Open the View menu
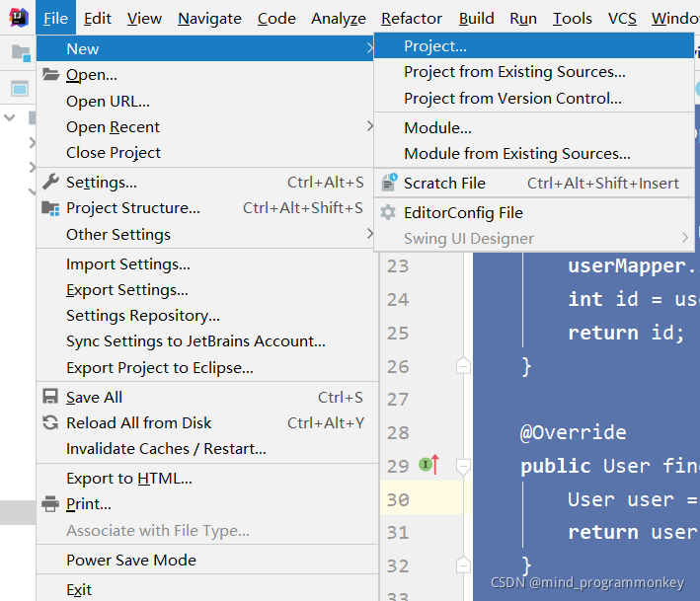This screenshot has width=700, height=601. click(144, 19)
